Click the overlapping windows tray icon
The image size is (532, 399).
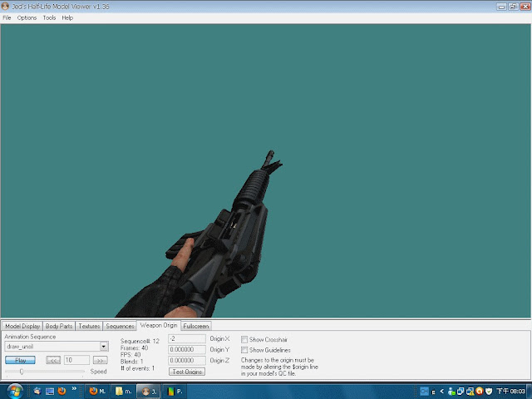pyautogui.click(x=461, y=392)
